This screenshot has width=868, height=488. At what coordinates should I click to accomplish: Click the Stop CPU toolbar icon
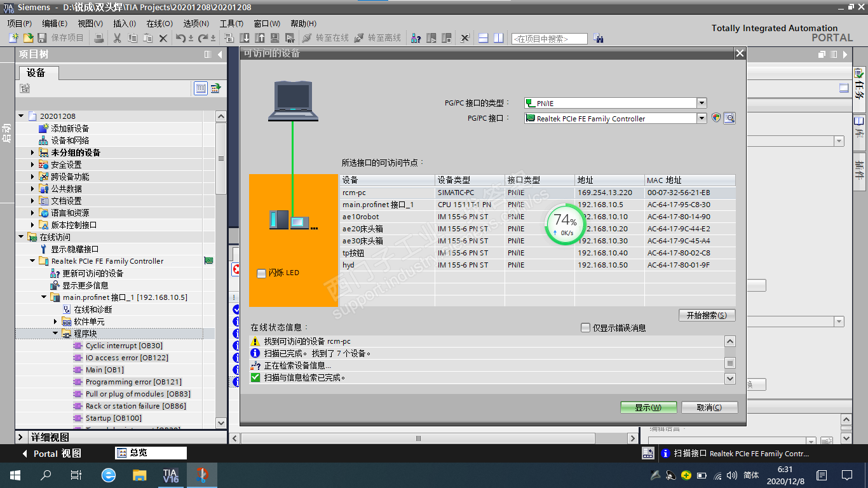click(x=447, y=38)
